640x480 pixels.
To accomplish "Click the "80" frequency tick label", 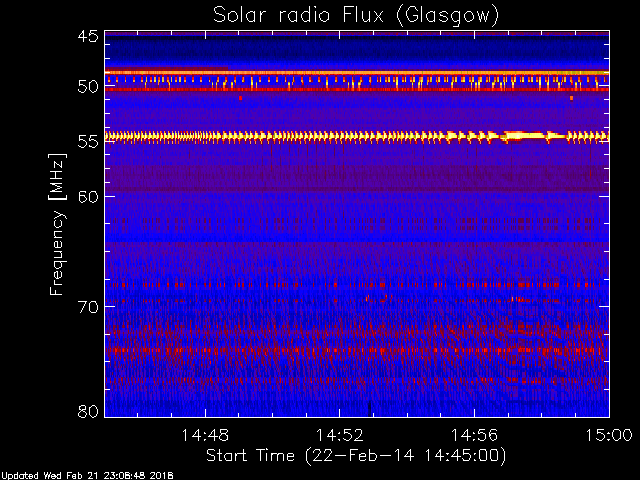I will pos(88,411).
